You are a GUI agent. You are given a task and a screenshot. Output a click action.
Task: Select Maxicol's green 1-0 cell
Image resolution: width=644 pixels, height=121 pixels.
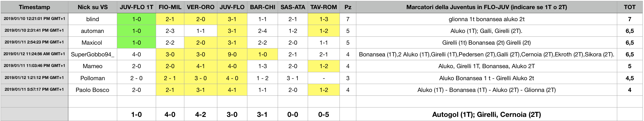click(x=136, y=43)
